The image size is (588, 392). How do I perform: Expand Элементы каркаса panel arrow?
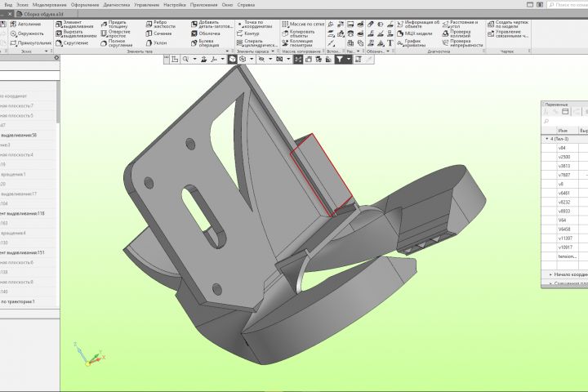(x=273, y=51)
